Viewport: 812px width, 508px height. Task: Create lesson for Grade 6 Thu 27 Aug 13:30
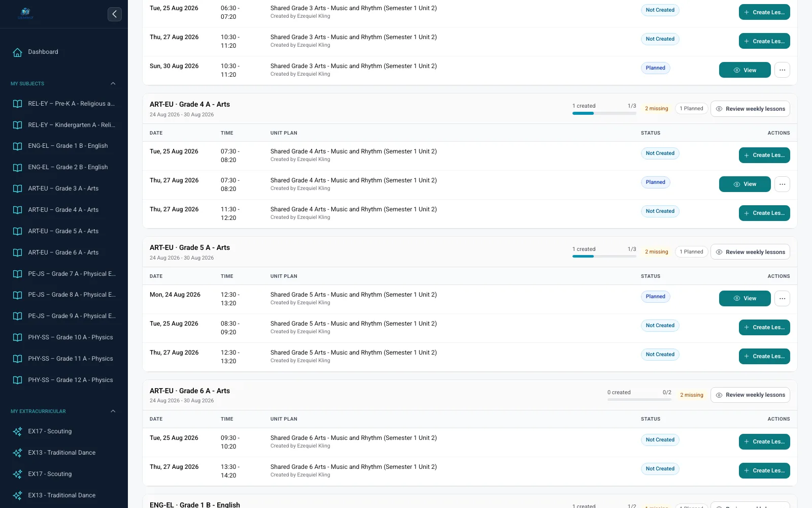(764, 471)
